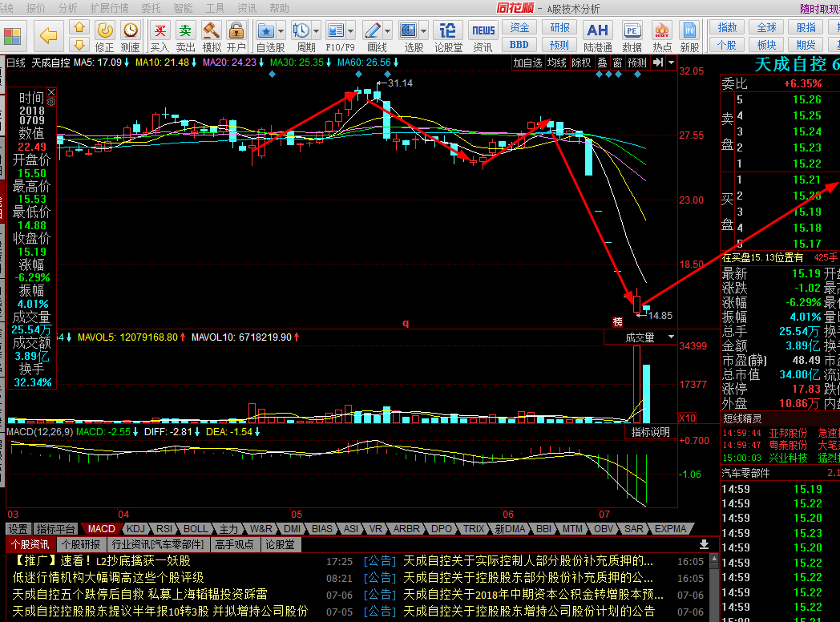Open 模拟 simulated trading
Viewport: 840px width, 622px height.
[x=211, y=36]
